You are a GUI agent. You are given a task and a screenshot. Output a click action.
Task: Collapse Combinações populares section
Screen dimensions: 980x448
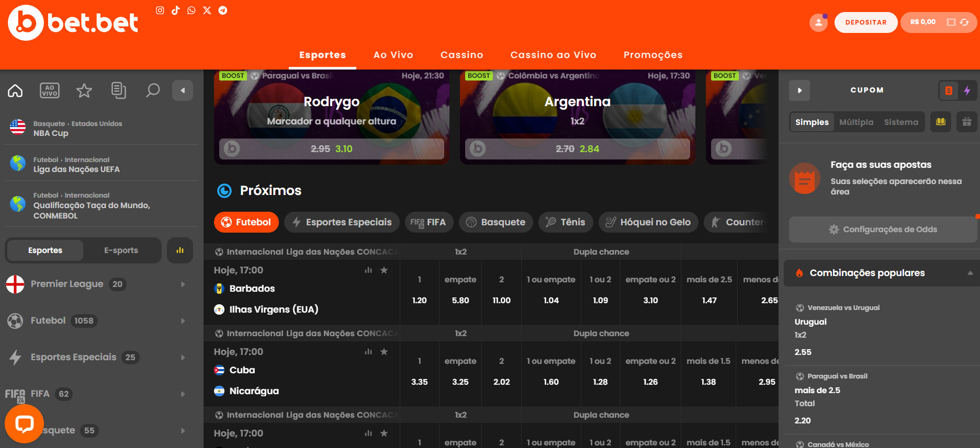[970, 273]
